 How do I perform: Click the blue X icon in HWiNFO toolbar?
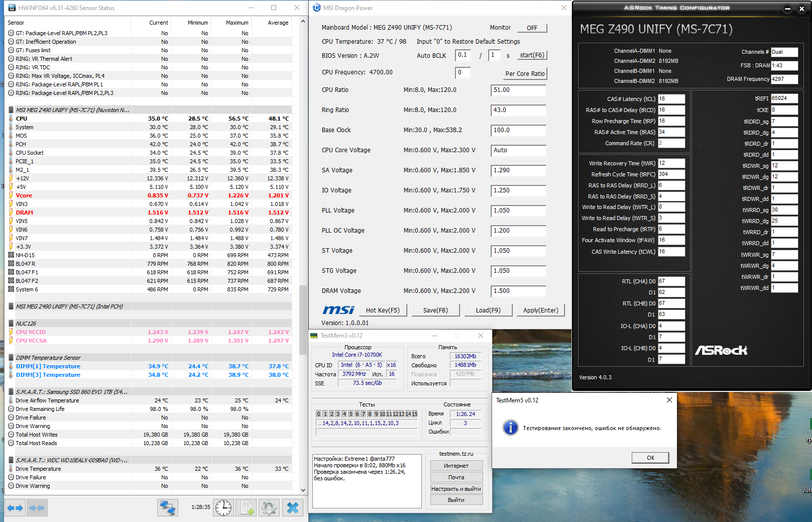coord(292,508)
